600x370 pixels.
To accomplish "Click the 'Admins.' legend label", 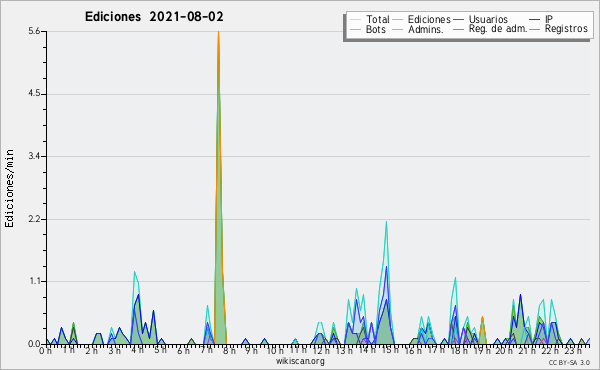I will pos(426,29).
